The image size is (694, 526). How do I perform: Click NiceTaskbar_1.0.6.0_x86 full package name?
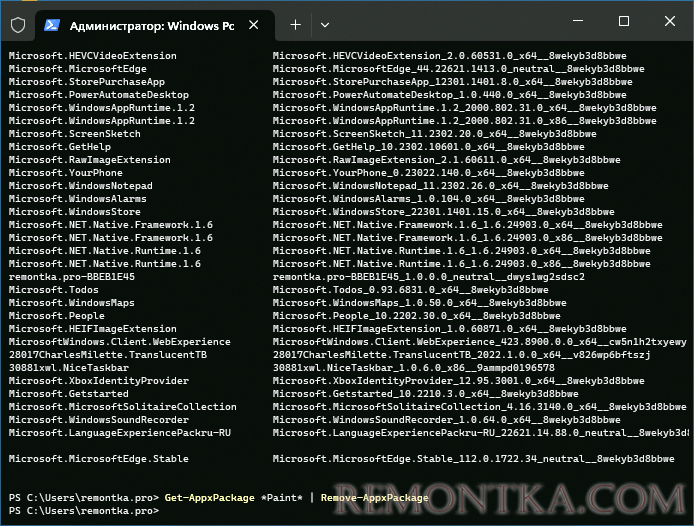(413, 368)
